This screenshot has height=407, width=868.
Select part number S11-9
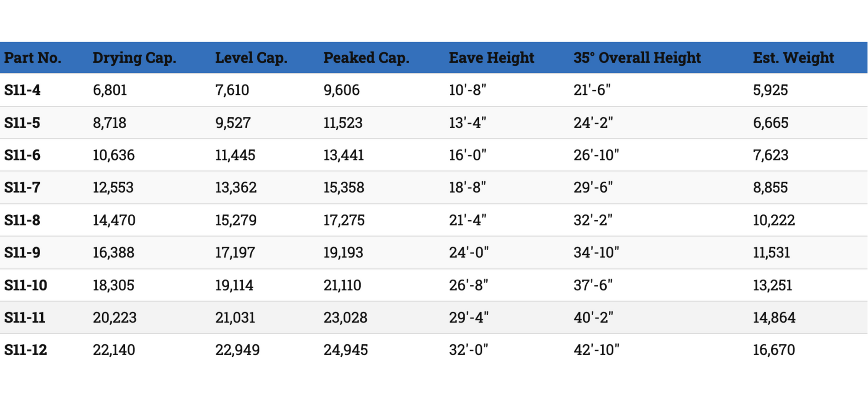[22, 252]
